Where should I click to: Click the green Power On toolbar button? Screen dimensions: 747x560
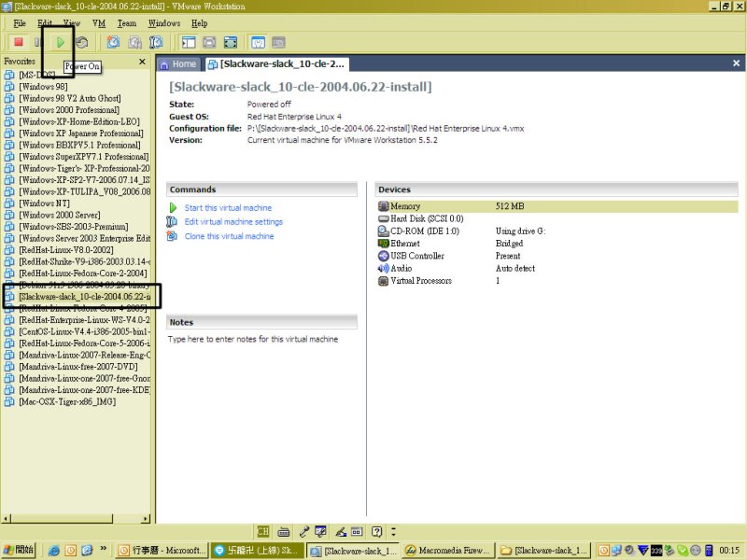pos(61,42)
